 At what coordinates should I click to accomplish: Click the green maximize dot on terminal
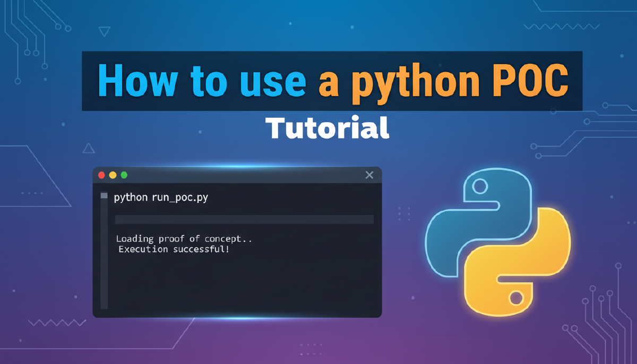pyautogui.click(x=124, y=175)
